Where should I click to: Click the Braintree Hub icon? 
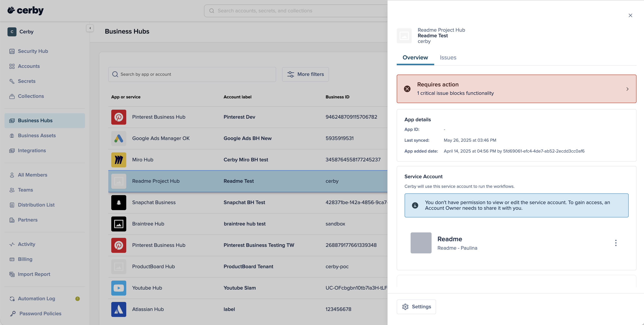pos(119,224)
